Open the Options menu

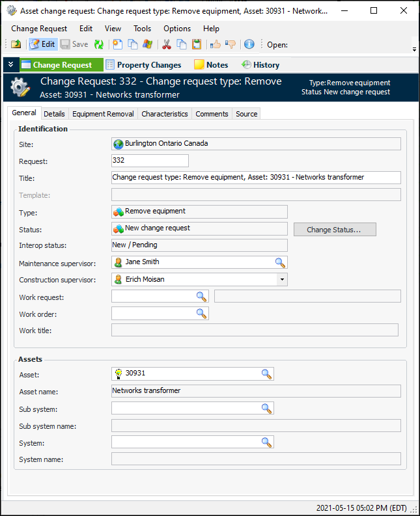[x=177, y=29]
